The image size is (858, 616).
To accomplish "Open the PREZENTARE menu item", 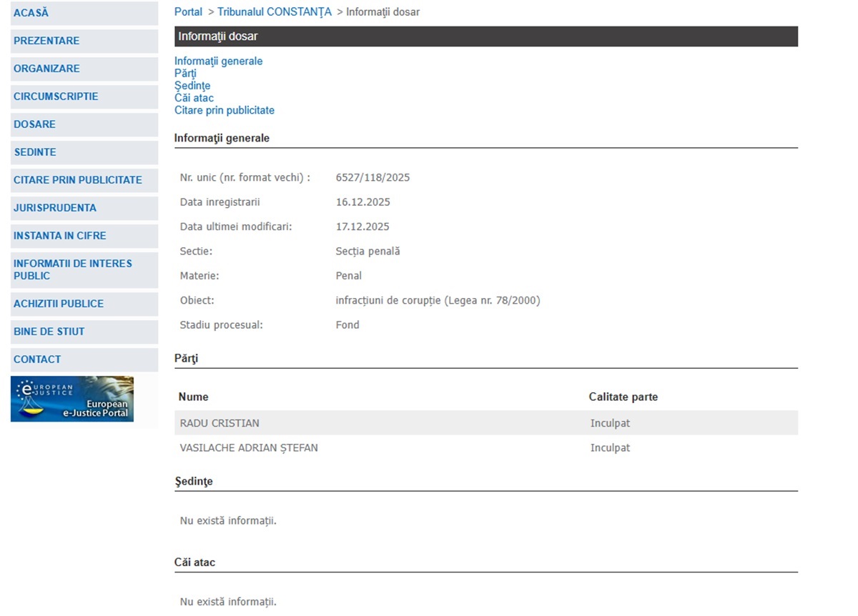I will coord(84,41).
